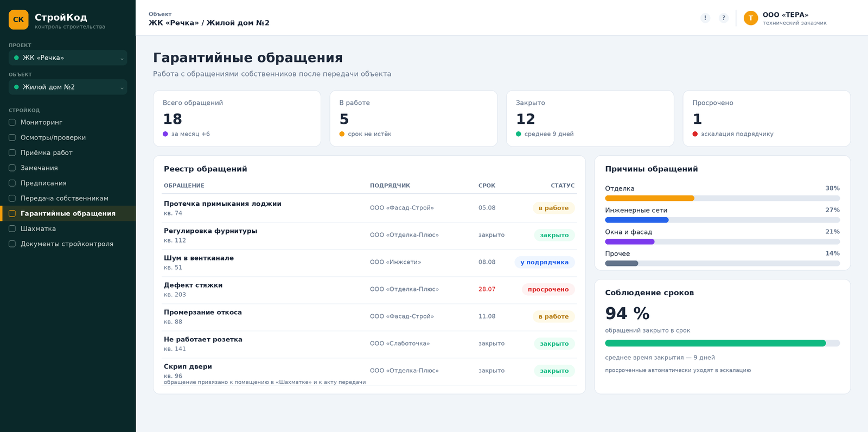Click the 05.08 deadline cell
868x432 pixels.
point(487,208)
